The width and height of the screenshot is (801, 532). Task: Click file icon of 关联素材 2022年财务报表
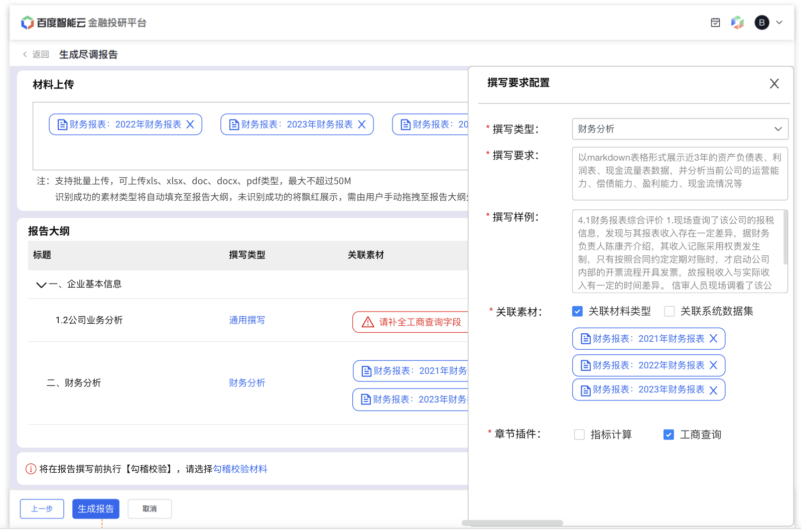click(x=586, y=366)
